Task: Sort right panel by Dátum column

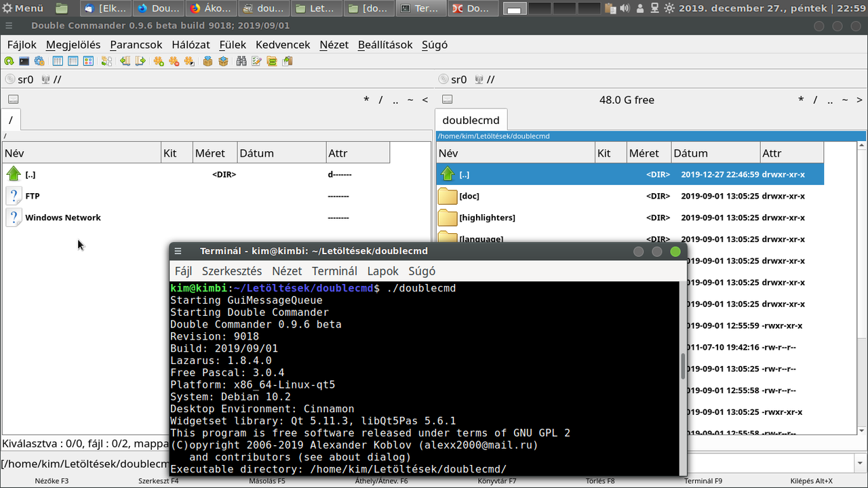Action: [x=715, y=153]
